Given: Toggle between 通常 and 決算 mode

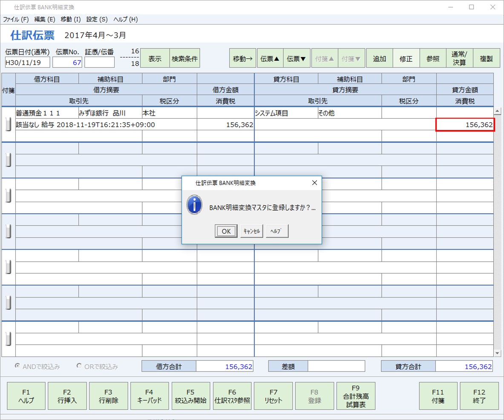Looking at the screenshot, I should [x=460, y=58].
